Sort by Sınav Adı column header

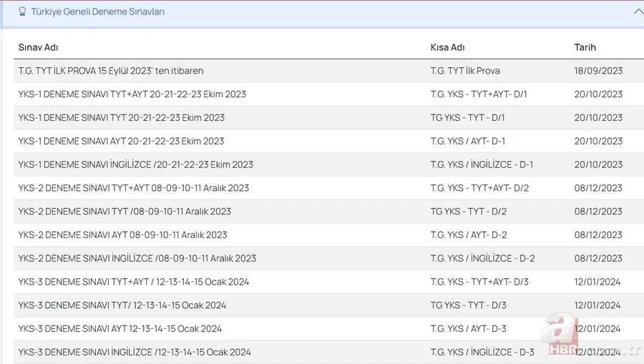[38, 47]
